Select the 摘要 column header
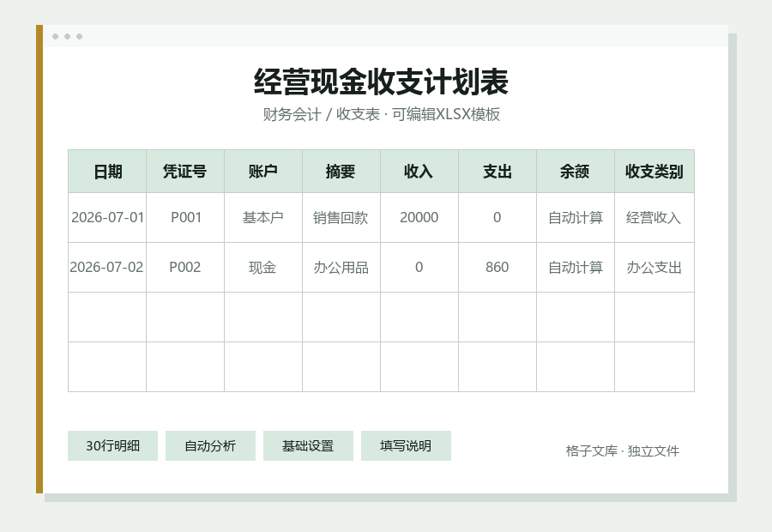This screenshot has height=532, width=772. click(341, 172)
